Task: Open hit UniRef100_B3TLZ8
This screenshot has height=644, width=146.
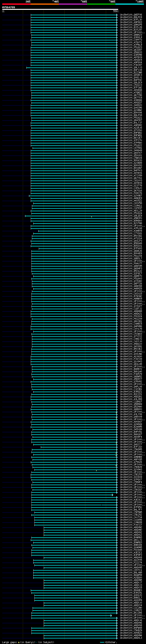Action: (x=131, y=27)
